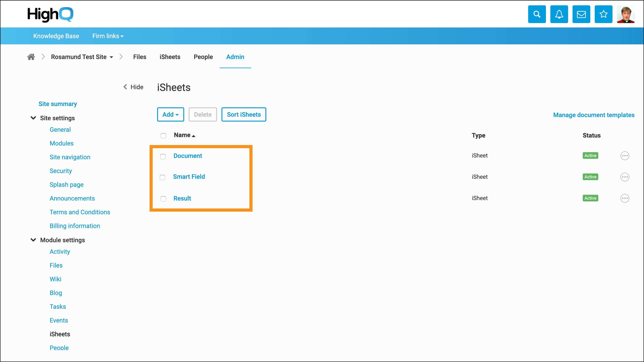Open the search icon in header
This screenshot has height=362, width=644.
[537, 14]
